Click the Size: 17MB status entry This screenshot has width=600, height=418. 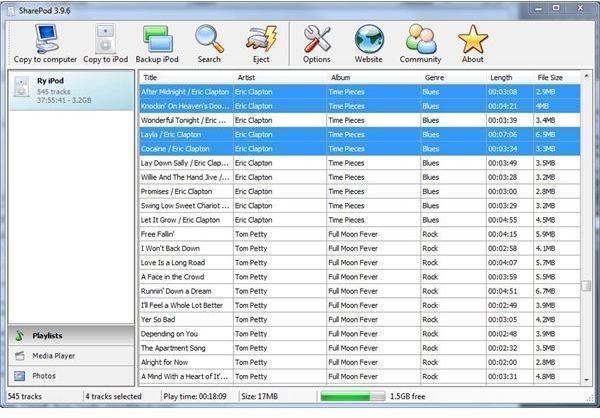pyautogui.click(x=259, y=397)
